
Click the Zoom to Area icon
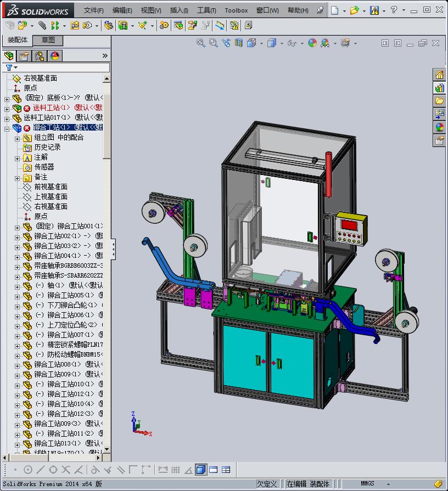[214, 43]
